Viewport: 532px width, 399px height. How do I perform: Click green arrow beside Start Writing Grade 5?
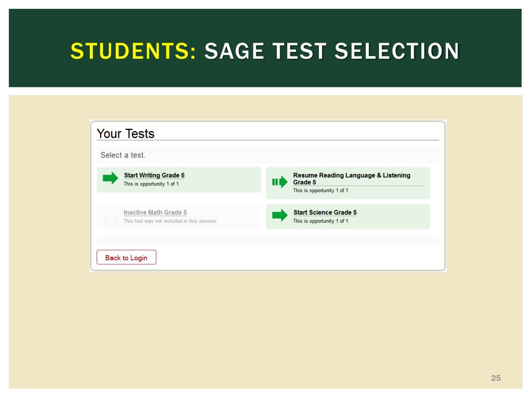click(110, 178)
